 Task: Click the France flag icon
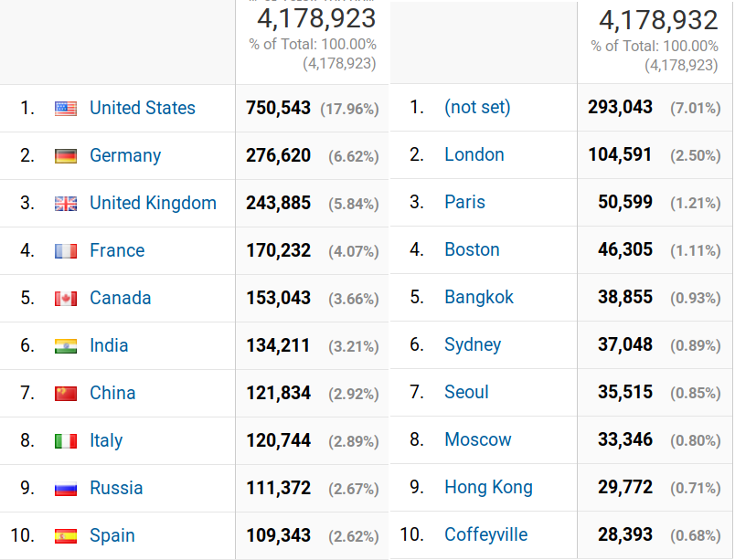click(66, 251)
